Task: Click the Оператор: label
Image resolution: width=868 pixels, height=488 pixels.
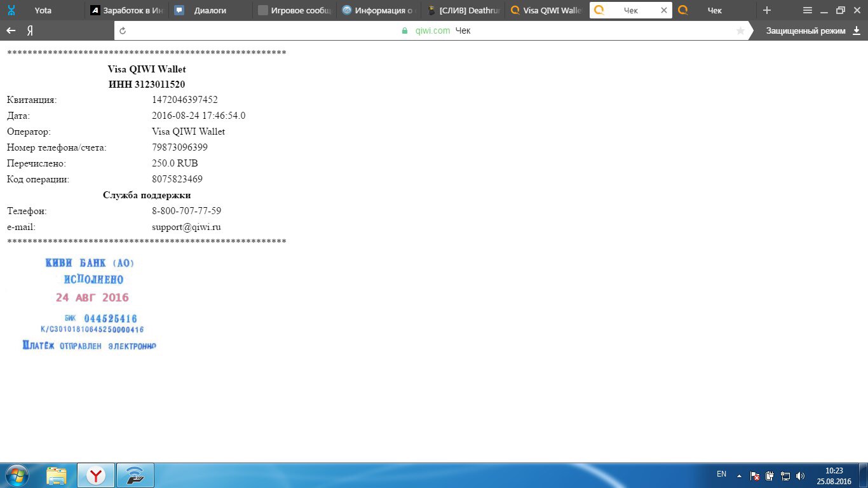Action: pos(29,132)
